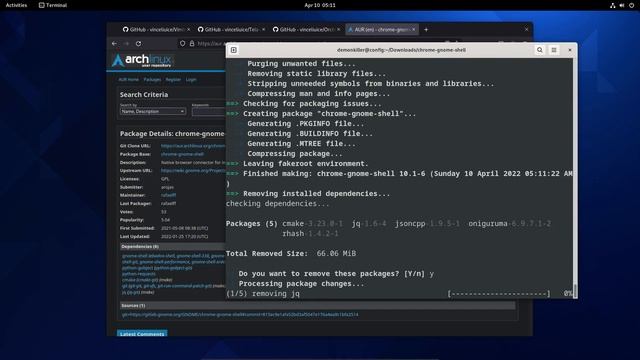Click 'Leaving fakeroot environment' line
This screenshot has width=640, height=360.
pyautogui.click(x=306, y=164)
